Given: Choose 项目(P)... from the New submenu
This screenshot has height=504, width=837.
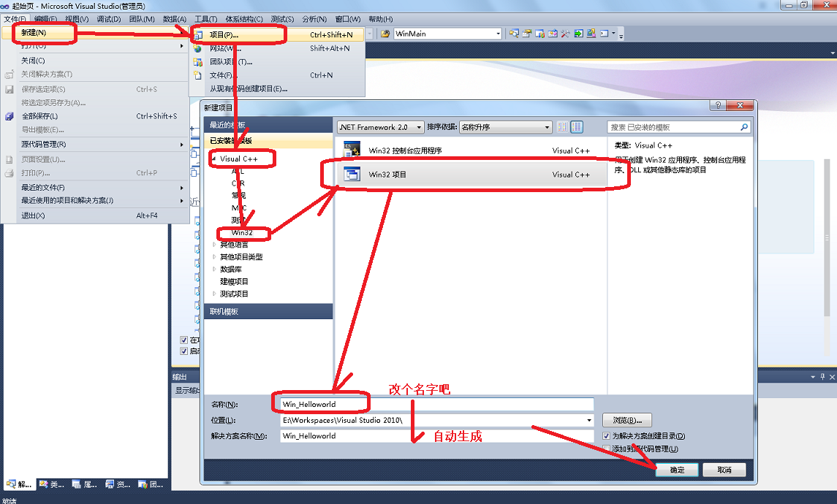Looking at the screenshot, I should click(278, 34).
